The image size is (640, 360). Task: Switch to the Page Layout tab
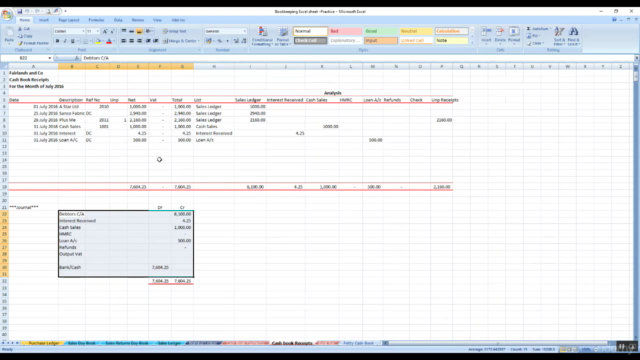(x=69, y=20)
